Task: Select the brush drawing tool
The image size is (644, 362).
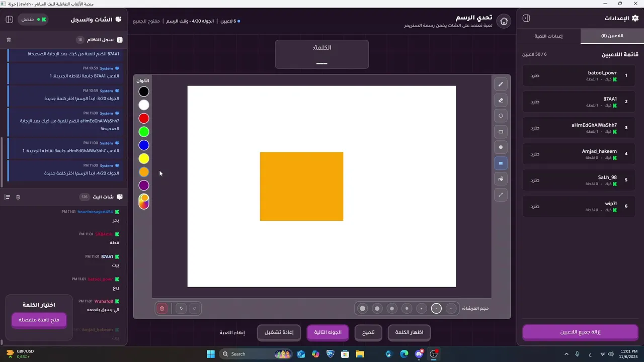Action: 501,84
